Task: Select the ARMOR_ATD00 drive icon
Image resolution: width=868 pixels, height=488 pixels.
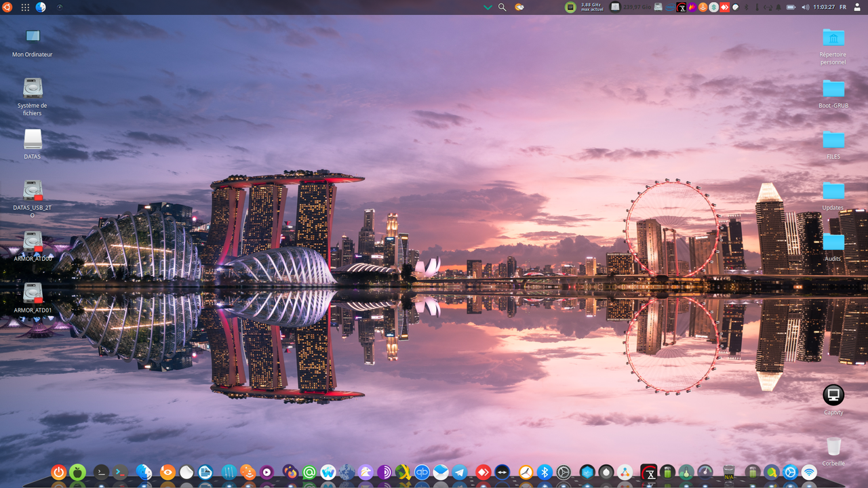Action: click(x=33, y=241)
